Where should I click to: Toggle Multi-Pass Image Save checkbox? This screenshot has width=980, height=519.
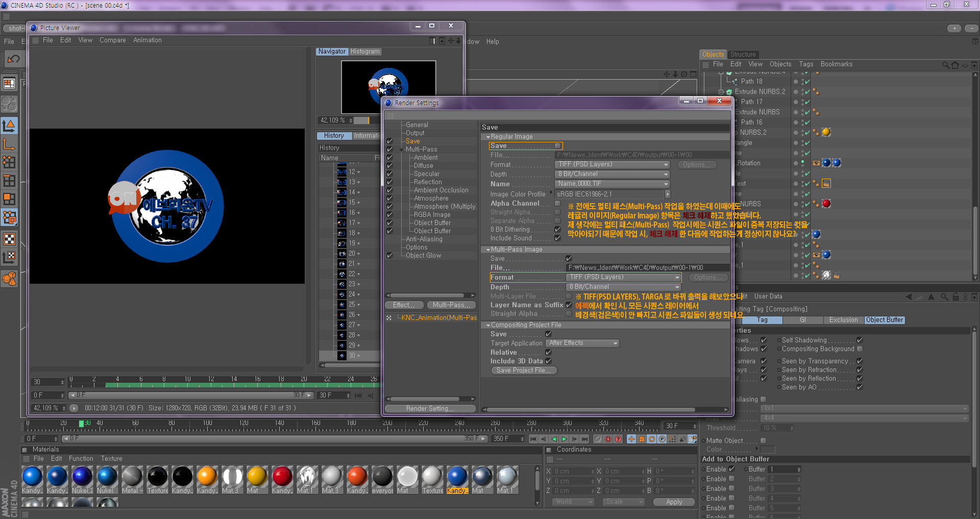coord(569,259)
